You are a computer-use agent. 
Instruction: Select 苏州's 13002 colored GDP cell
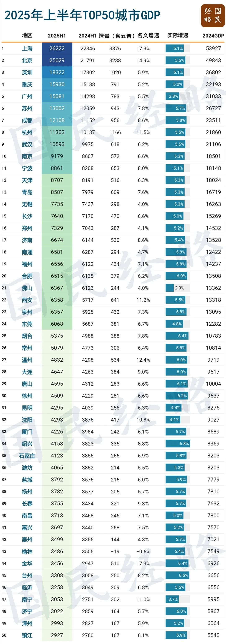click(57, 108)
